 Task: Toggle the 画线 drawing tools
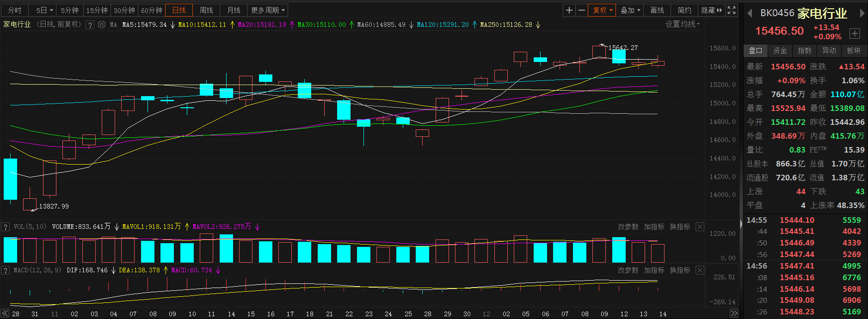(x=657, y=10)
